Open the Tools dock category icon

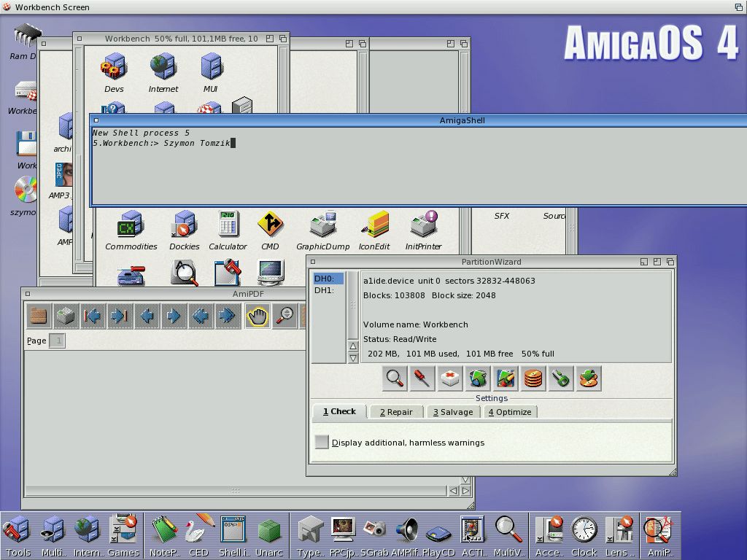18,536
